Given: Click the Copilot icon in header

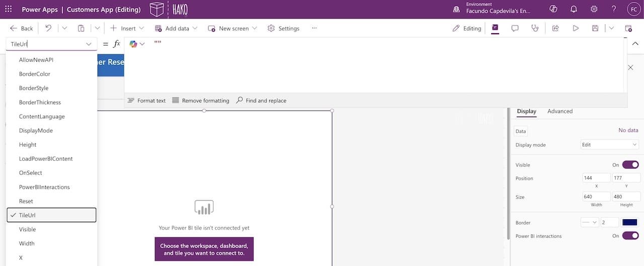Looking at the screenshot, I should coord(553,9).
